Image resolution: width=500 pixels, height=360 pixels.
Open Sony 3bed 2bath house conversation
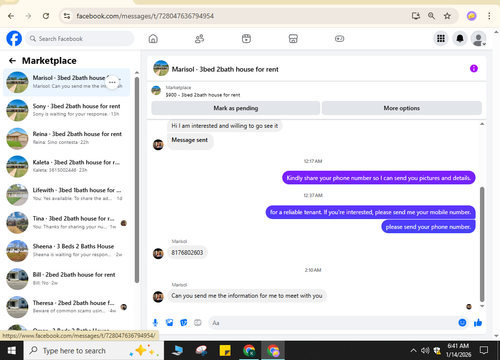coord(67,110)
